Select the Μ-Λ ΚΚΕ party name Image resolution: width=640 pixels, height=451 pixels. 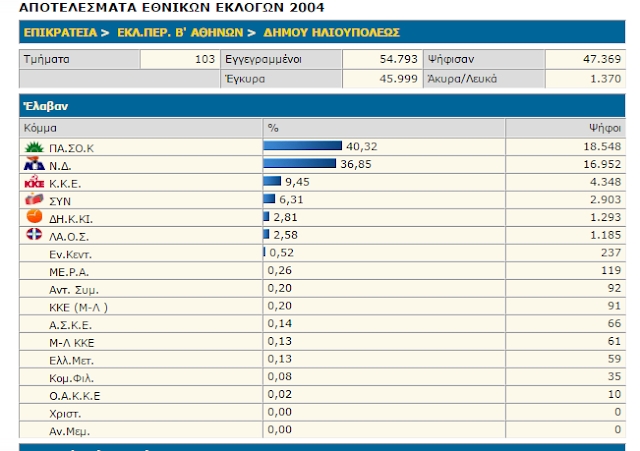click(x=72, y=343)
